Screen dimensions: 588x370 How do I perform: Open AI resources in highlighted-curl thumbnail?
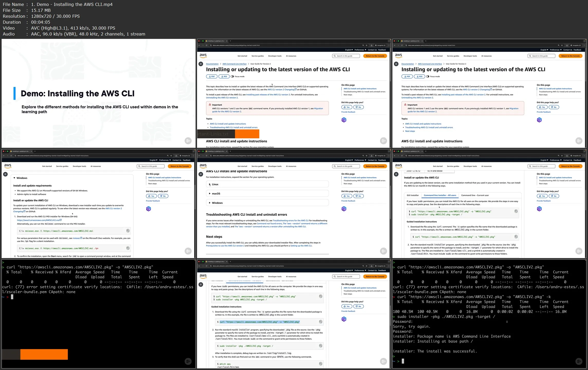pos(291,276)
